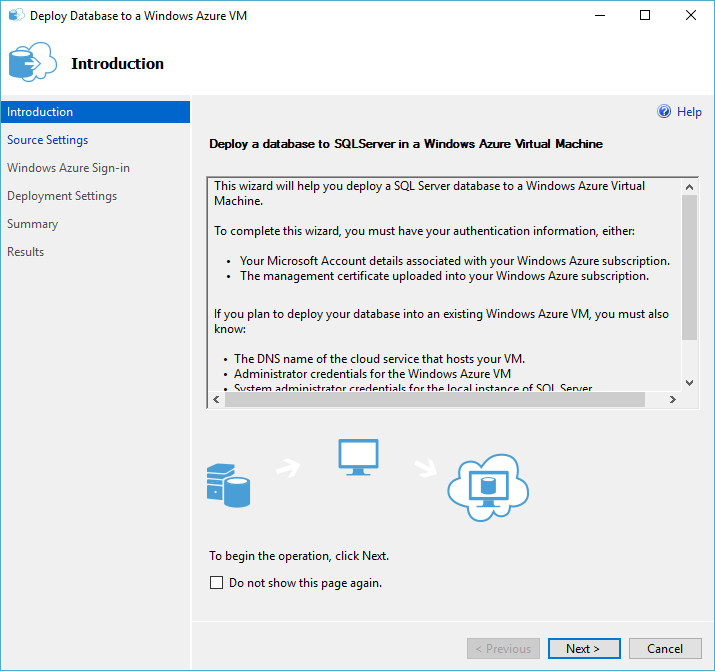Click the scroll up arrow in text box

[689, 187]
